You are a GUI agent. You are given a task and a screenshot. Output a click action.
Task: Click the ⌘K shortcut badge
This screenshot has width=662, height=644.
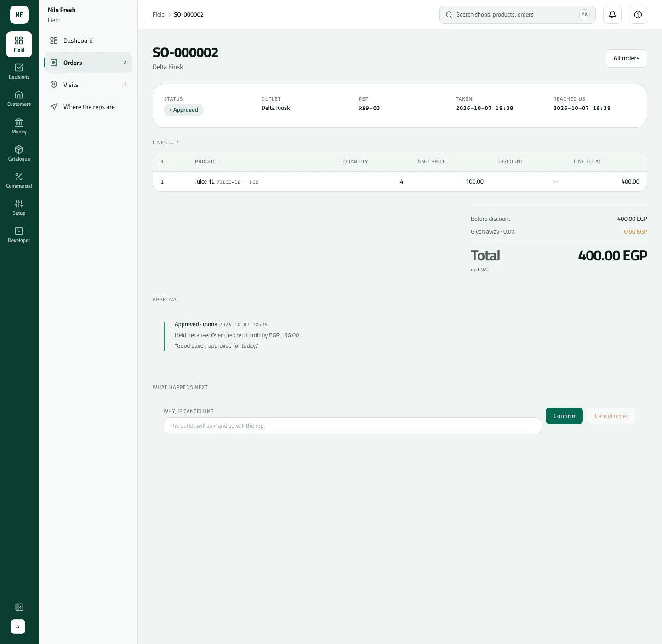(584, 15)
